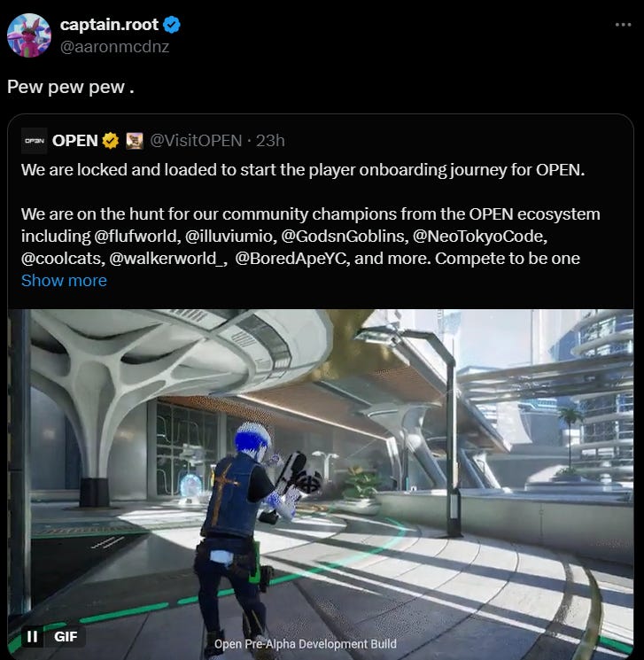Click the @aaronmcdnz handle
This screenshot has height=660, width=644.
(x=114, y=47)
